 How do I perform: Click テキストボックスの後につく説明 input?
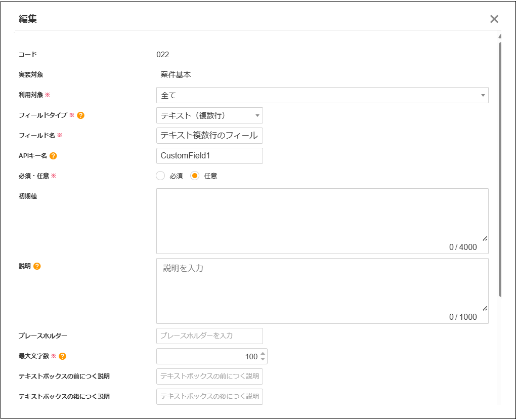click(x=209, y=397)
